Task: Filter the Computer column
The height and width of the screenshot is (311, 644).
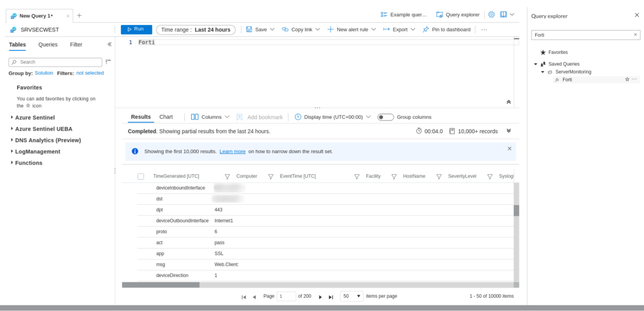Action: [270, 177]
